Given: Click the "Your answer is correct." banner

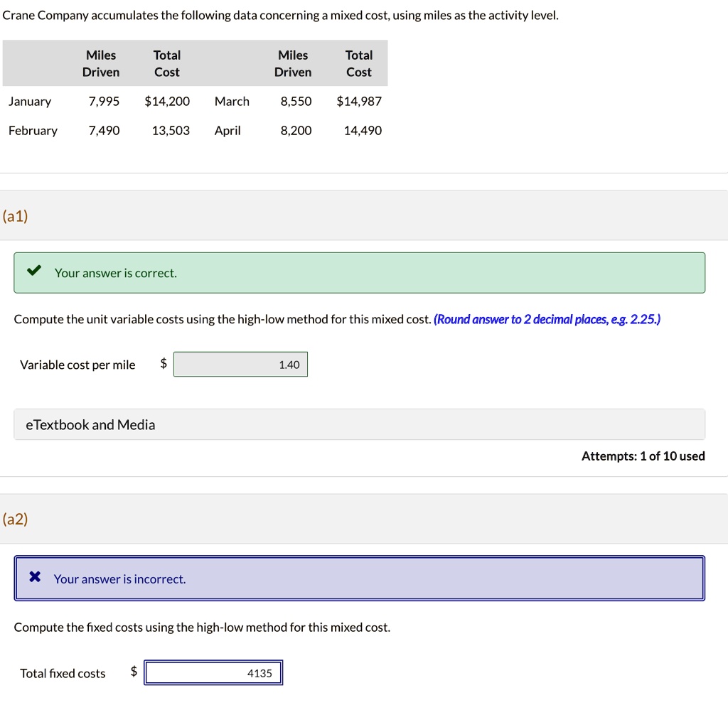Looking at the screenshot, I should tap(359, 273).
